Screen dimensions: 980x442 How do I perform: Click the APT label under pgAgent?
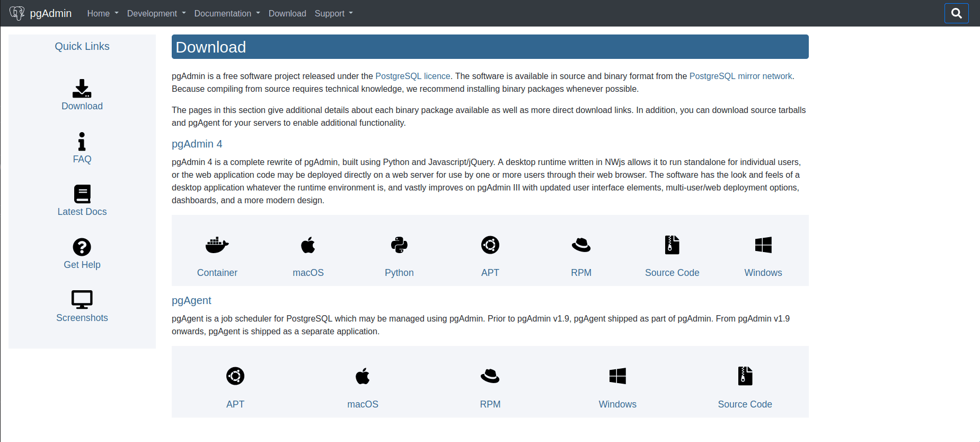pyautogui.click(x=235, y=404)
